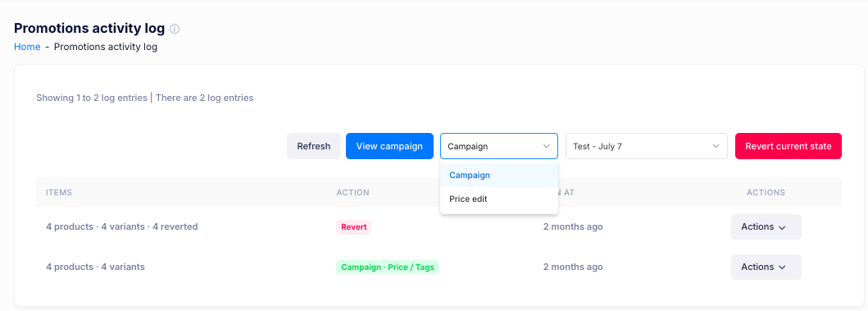Click the ACTIONS column header
868x311 pixels.
coord(766,192)
